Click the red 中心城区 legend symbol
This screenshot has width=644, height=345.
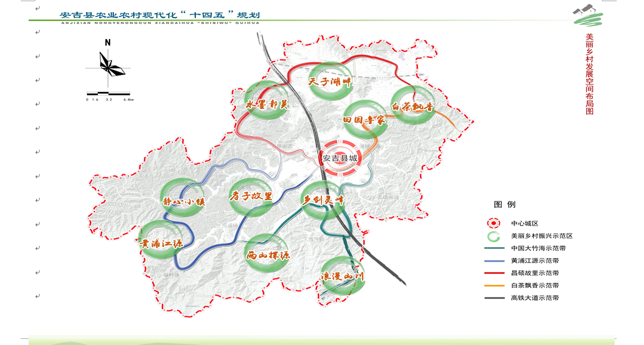point(493,223)
